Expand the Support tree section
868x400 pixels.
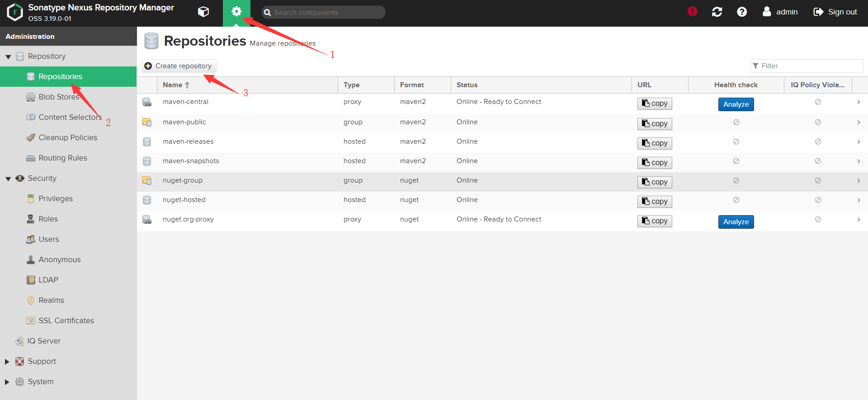tap(7, 362)
